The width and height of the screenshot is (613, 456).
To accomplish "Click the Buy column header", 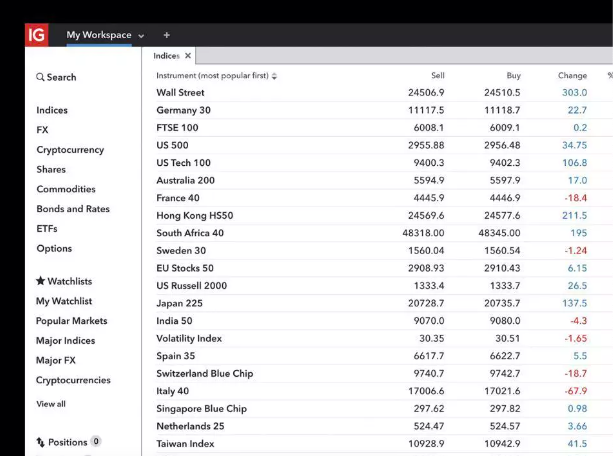I will pyautogui.click(x=513, y=75).
